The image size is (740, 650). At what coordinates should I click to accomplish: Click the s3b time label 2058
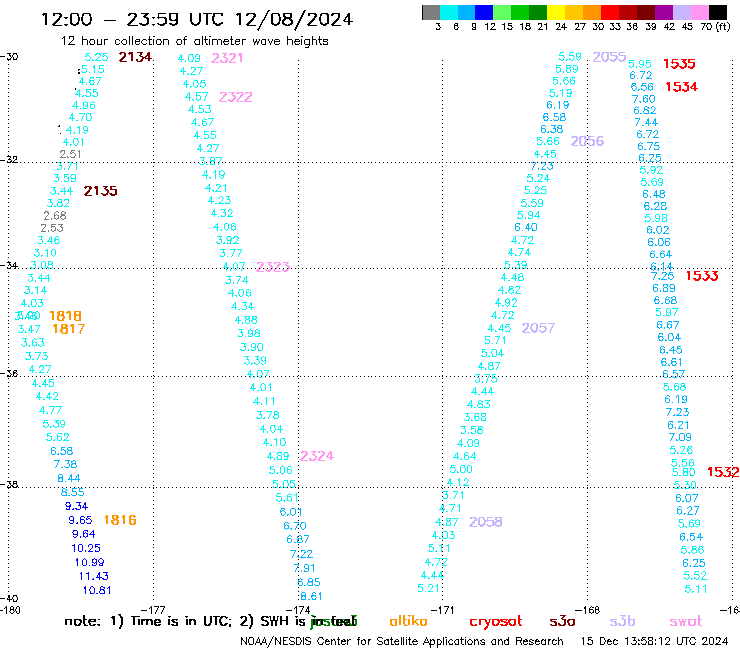click(486, 522)
